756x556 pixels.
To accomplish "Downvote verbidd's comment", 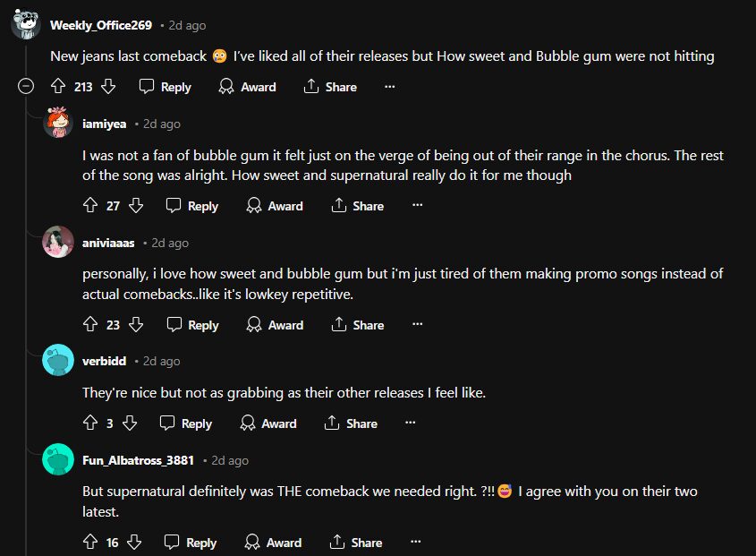I will (x=131, y=423).
